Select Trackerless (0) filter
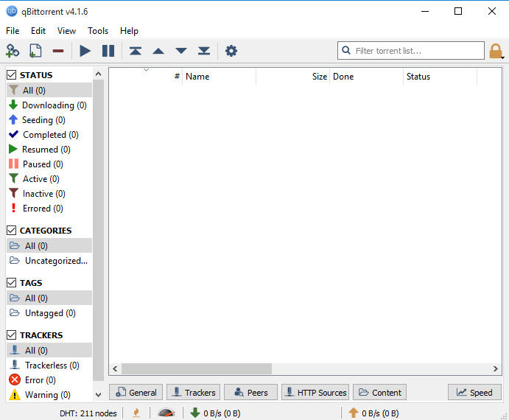Viewport: 509px width, 420px height. (49, 365)
